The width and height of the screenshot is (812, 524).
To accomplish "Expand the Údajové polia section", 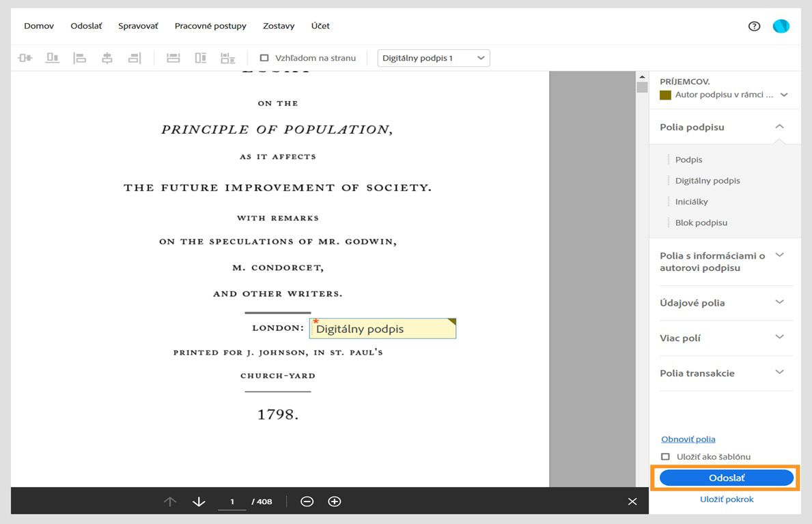I will click(779, 302).
